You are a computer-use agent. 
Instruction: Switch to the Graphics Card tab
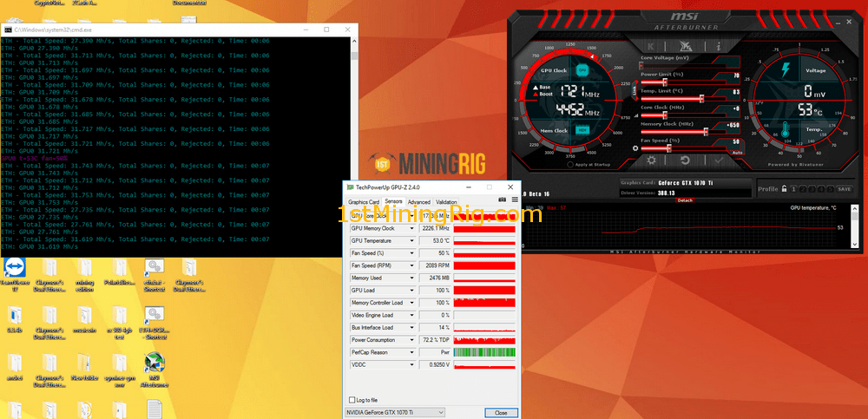[x=364, y=202]
